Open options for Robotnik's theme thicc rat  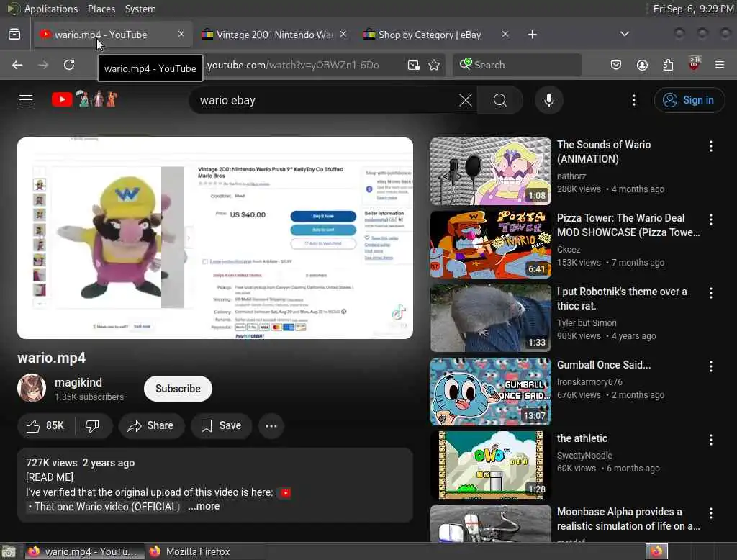pos(710,293)
